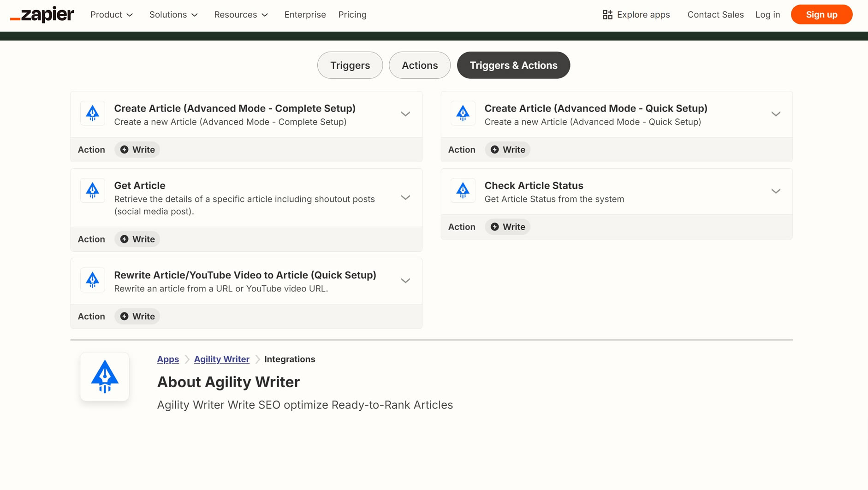The width and height of the screenshot is (868, 490).
Task: Click the Log in link
Action: click(x=767, y=15)
